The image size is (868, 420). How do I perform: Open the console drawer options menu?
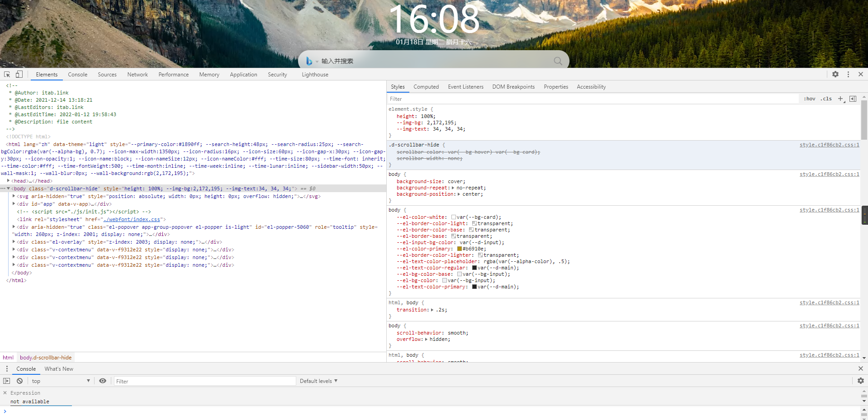point(7,369)
